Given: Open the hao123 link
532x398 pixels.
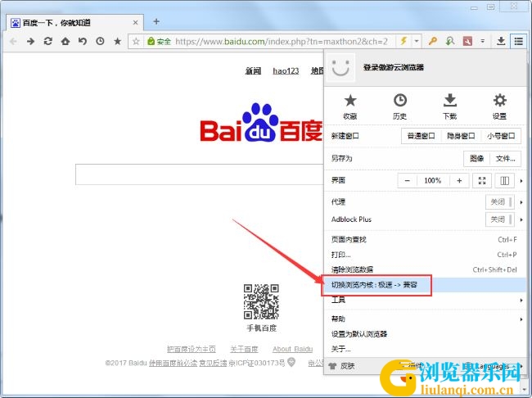Looking at the screenshot, I should click(286, 70).
